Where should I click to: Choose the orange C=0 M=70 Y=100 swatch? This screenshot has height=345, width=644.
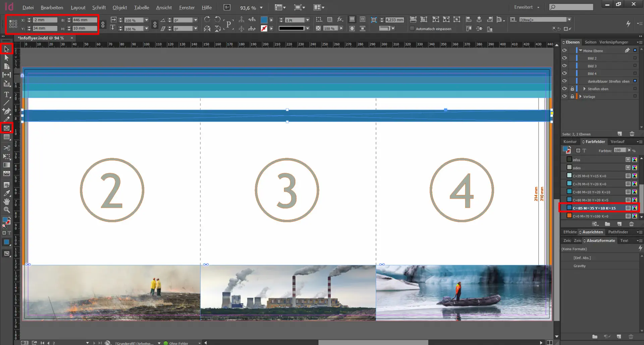590,216
